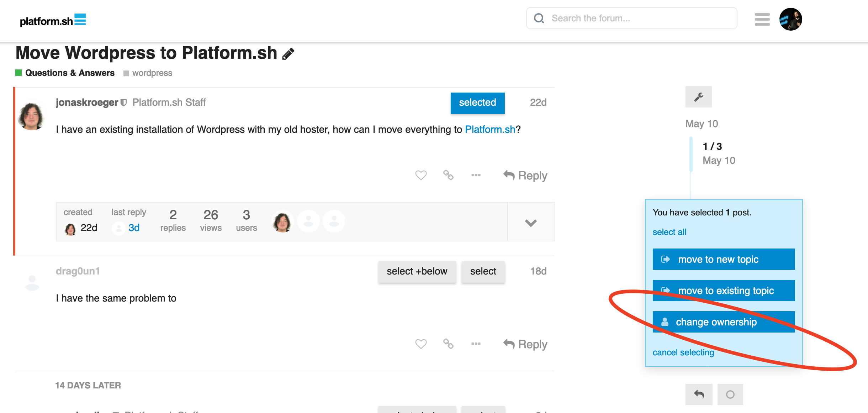Click the 22d post date of jonaskroeger
The height and width of the screenshot is (413, 868).
click(x=538, y=103)
